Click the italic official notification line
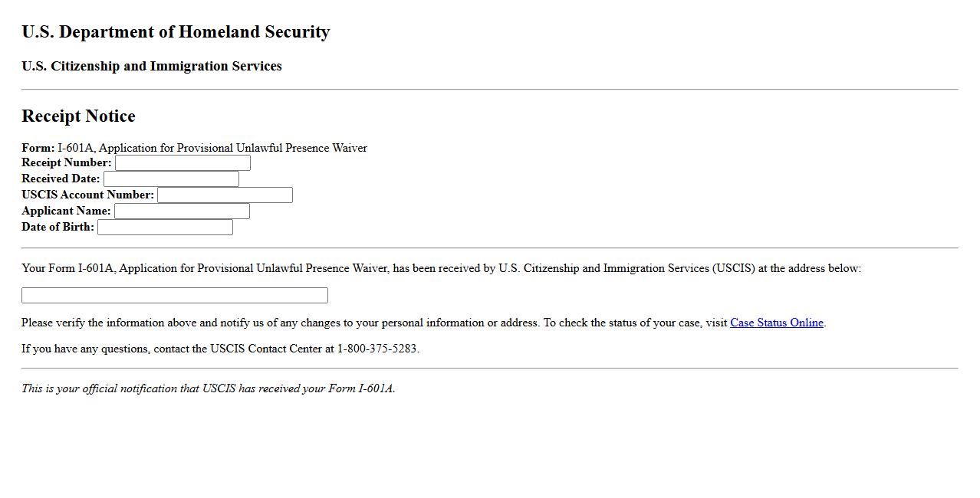Screen dimensions: 980x498 click(208, 389)
